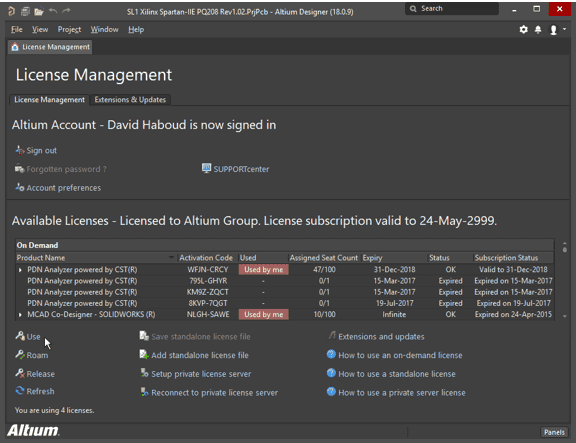576x443 pixels.
Task: Open the View menu
Action: 40,29
